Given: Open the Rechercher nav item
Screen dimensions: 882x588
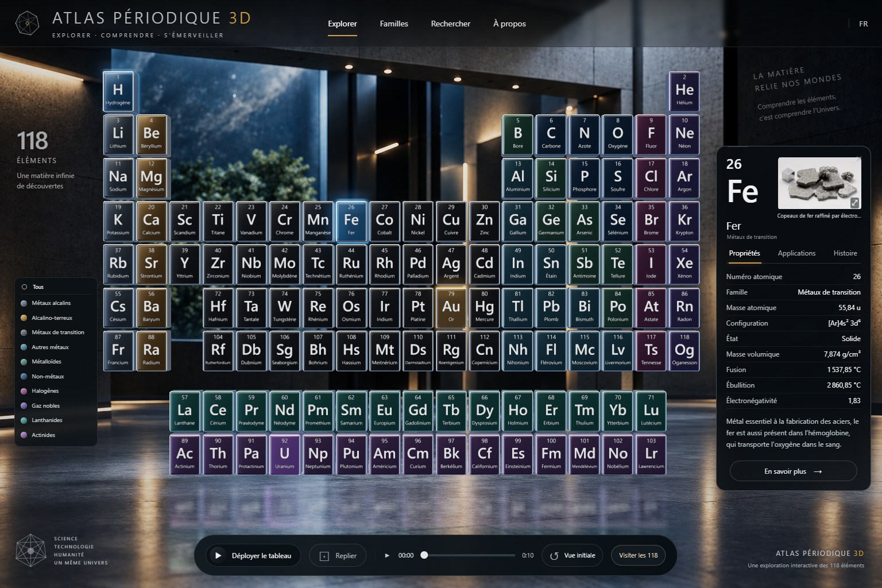Looking at the screenshot, I should (x=451, y=24).
